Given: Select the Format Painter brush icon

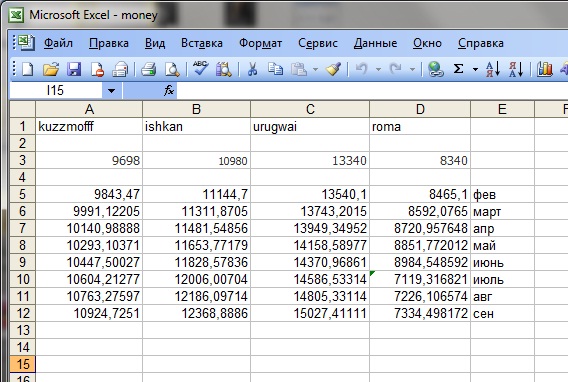Looking at the screenshot, I should click(x=333, y=69).
